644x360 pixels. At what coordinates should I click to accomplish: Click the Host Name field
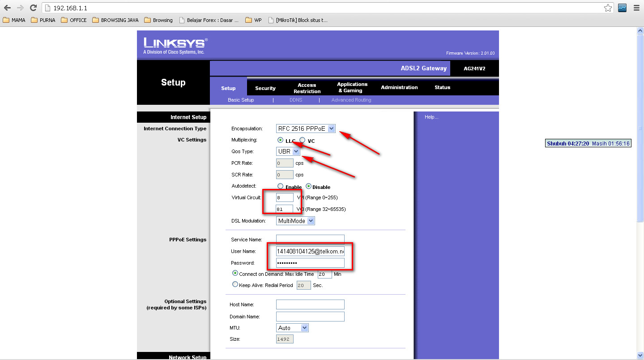click(x=310, y=304)
